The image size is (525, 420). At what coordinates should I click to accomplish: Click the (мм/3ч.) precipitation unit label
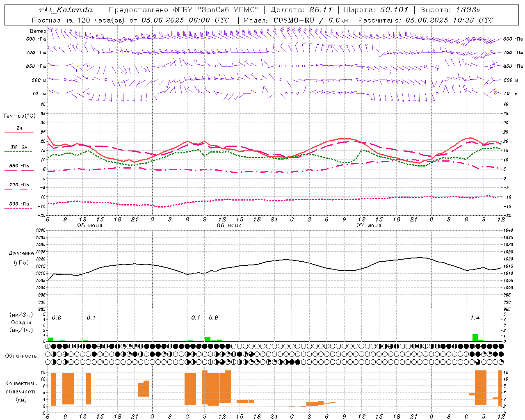21,315
